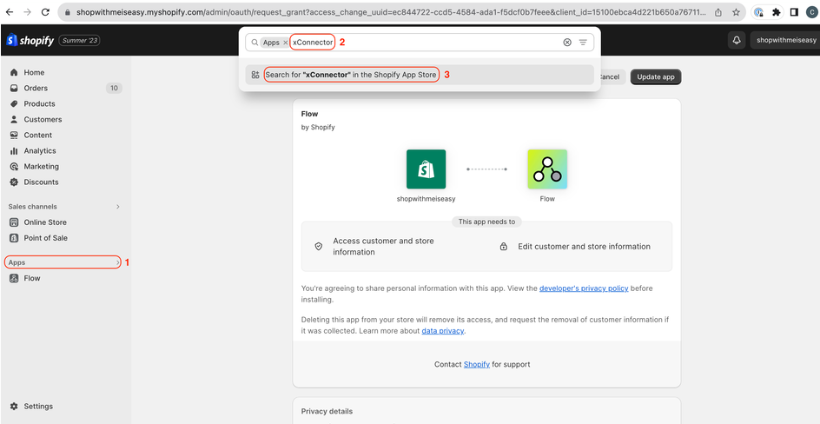Open Content in the sidebar

(38, 135)
